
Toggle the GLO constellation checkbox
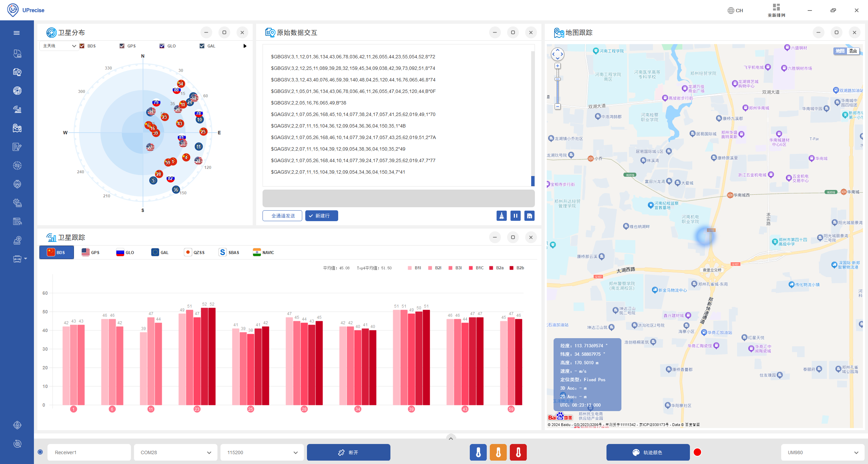[x=162, y=46]
